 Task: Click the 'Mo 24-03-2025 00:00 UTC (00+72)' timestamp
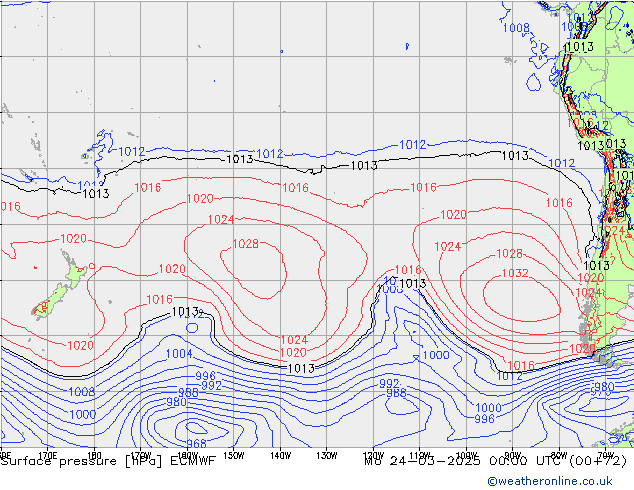point(495,461)
